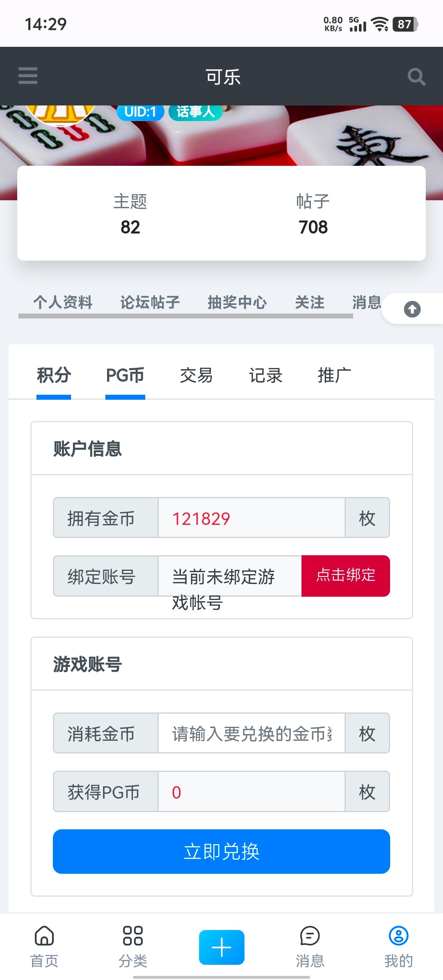The width and height of the screenshot is (443, 980).
Task: Switch to the PG币 tab
Action: [x=125, y=376]
